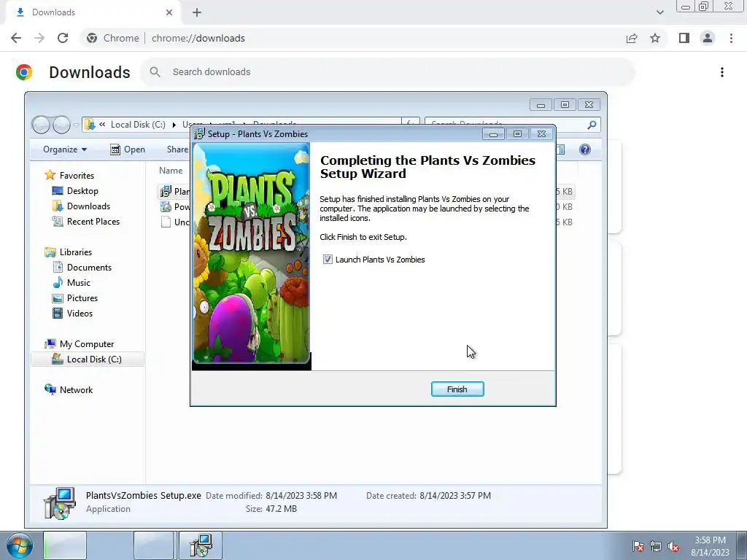Show earlier breadcrumb path chevrons

[x=102, y=125]
